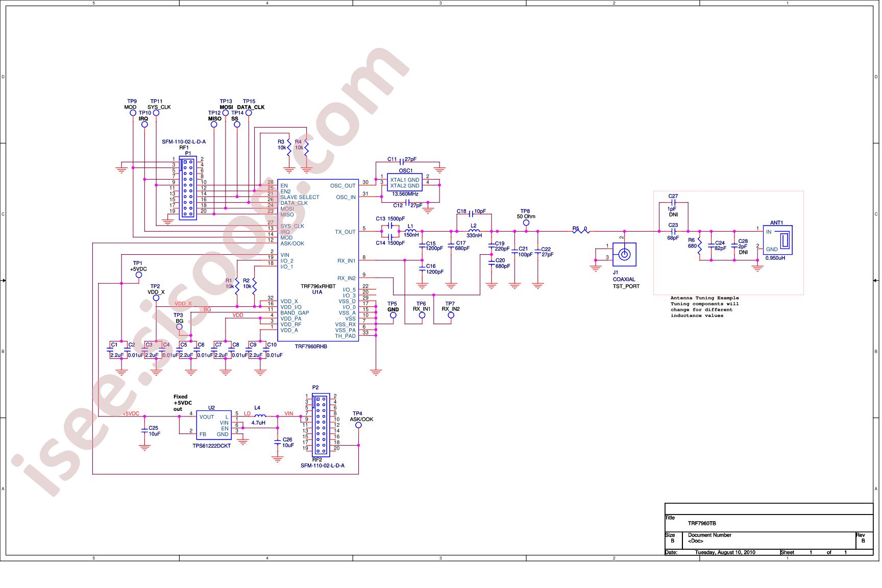The image size is (882, 588).
Task: Click the C28 2pF DNI capacitor label
Action: (x=743, y=247)
